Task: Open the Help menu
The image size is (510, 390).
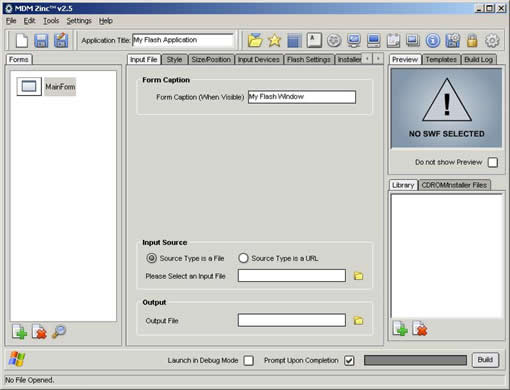Action: click(106, 21)
